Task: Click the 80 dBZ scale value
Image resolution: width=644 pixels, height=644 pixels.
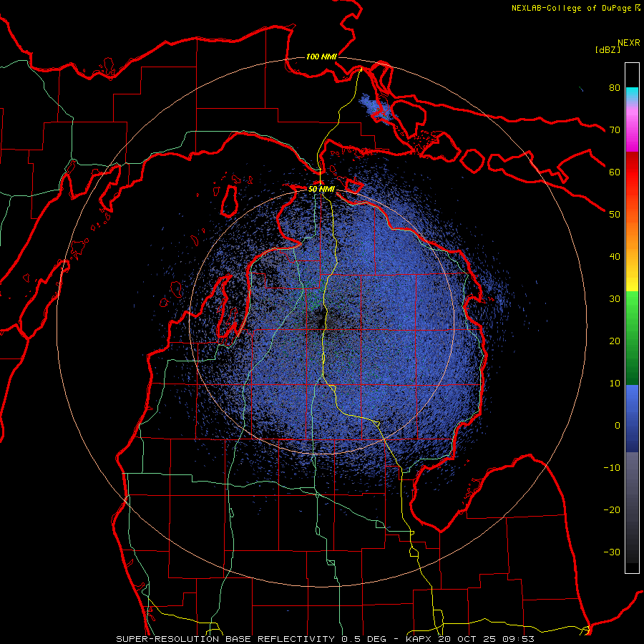Action: pos(615,87)
